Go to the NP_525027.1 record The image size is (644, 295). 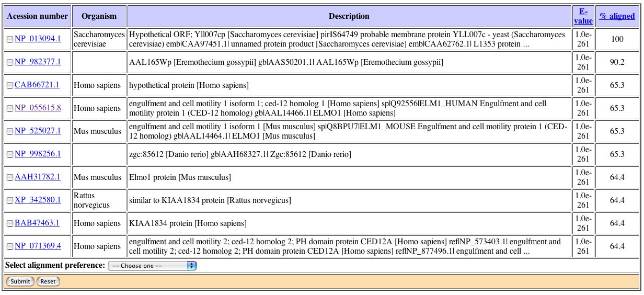click(38, 131)
